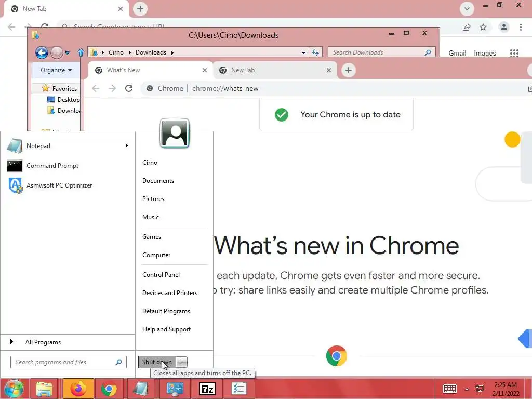Screen dimensions: 532x399
Task: Share this page icon in background Chrome
Action: (x=467, y=27)
